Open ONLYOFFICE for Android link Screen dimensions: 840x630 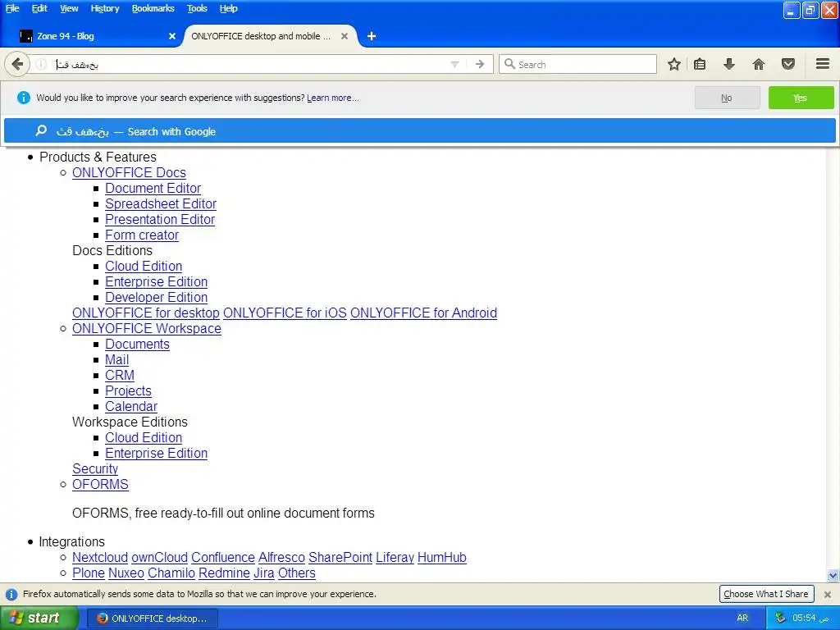424,313
